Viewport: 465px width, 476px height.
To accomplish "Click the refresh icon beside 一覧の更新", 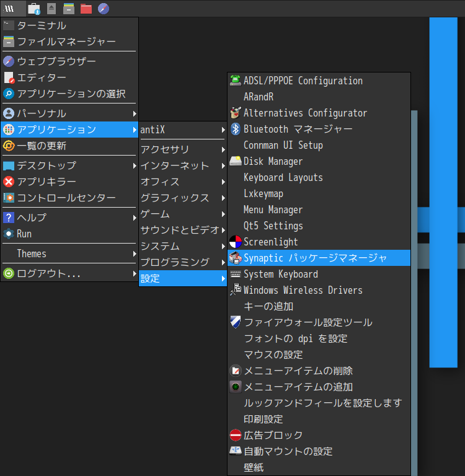I will point(9,146).
